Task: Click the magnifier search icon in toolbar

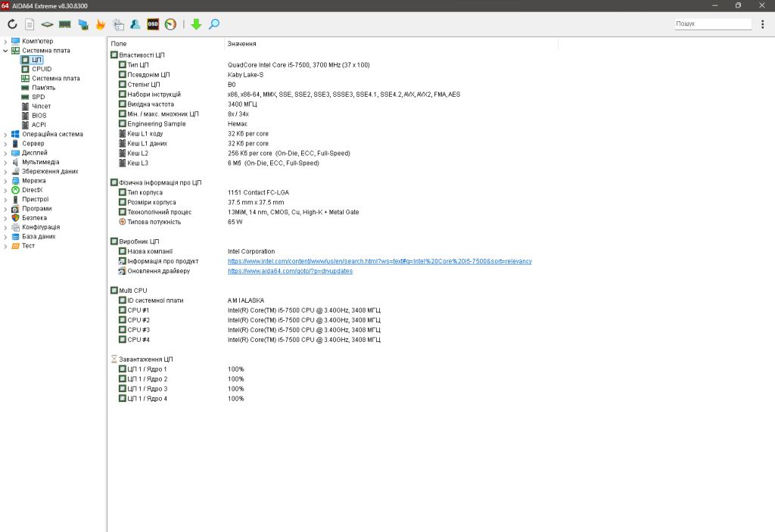Action: click(214, 24)
